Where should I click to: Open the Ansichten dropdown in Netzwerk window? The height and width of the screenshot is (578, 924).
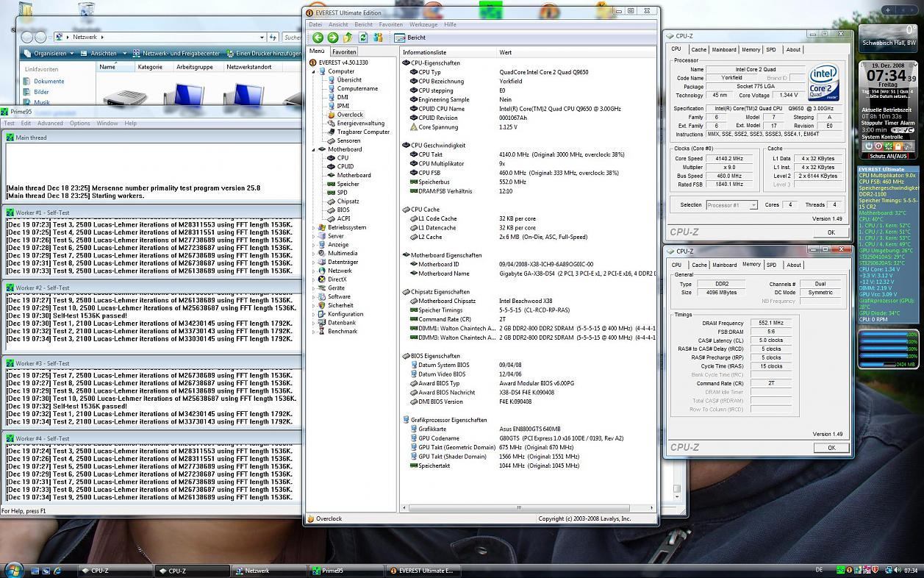(104, 53)
